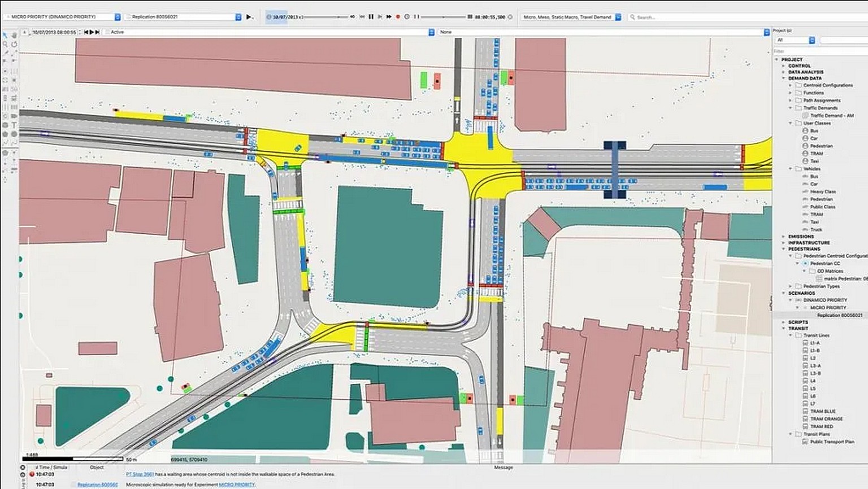The height and width of the screenshot is (489, 868).
Task: Select the Heavy Class vehicle icon
Action: tap(805, 191)
